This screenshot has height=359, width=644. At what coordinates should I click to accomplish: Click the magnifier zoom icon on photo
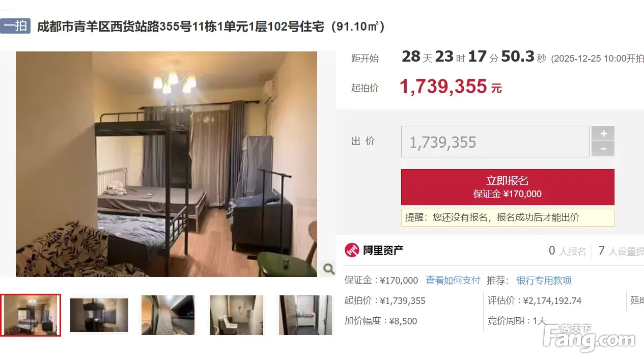point(329,268)
